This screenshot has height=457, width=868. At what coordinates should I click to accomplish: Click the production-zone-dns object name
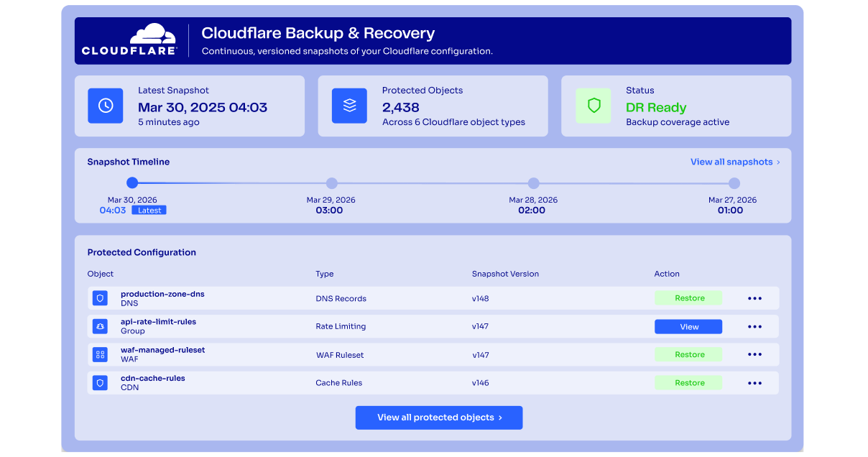(162, 294)
